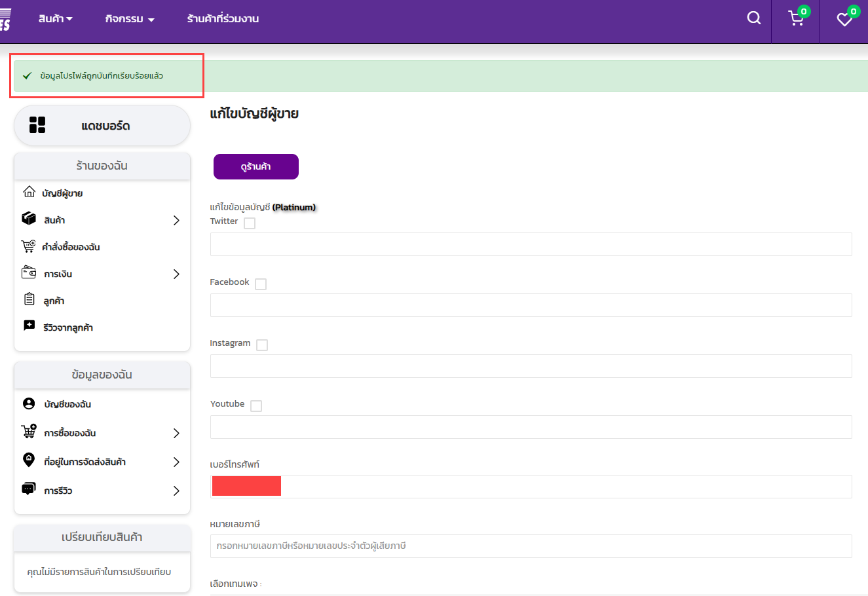Click the หมายเลขภาษี tax number field
The height and width of the screenshot is (596, 868).
coord(531,546)
